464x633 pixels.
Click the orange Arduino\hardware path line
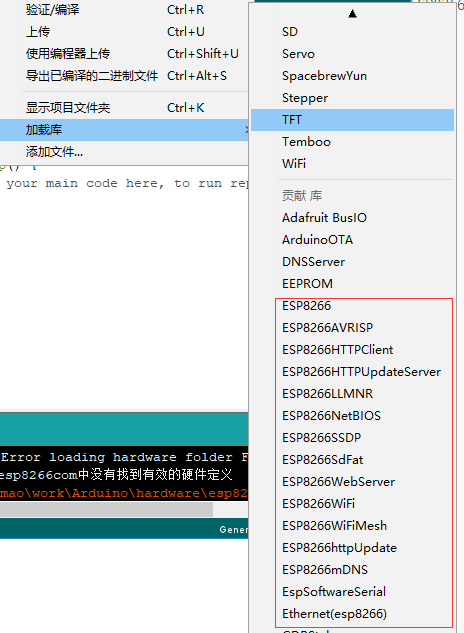click(124, 493)
